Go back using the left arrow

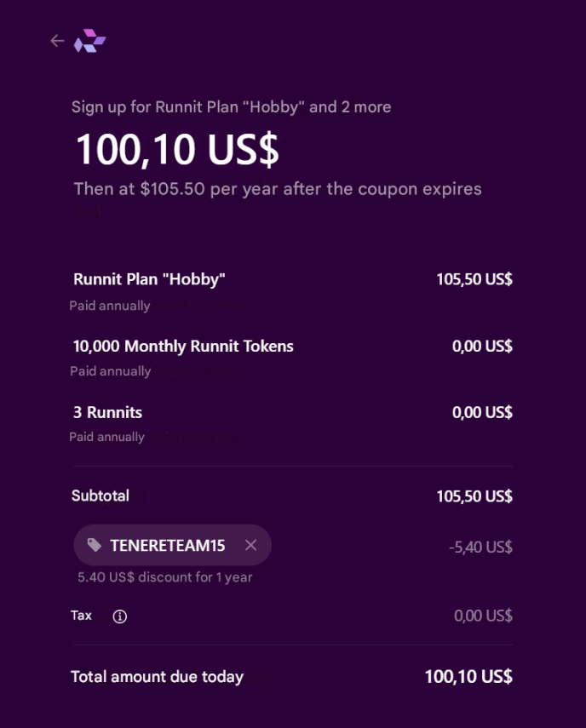57,41
